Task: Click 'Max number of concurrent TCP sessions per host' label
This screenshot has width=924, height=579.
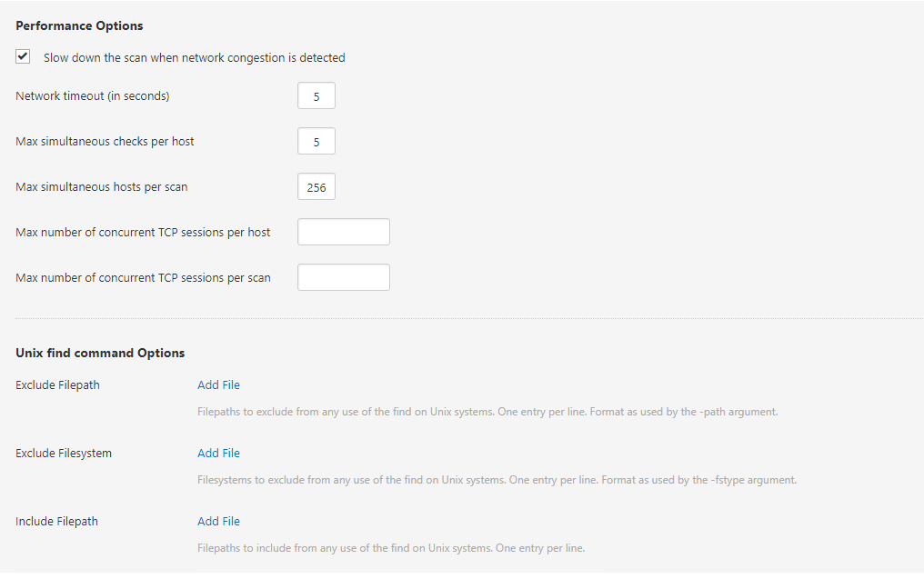Action: tap(143, 232)
